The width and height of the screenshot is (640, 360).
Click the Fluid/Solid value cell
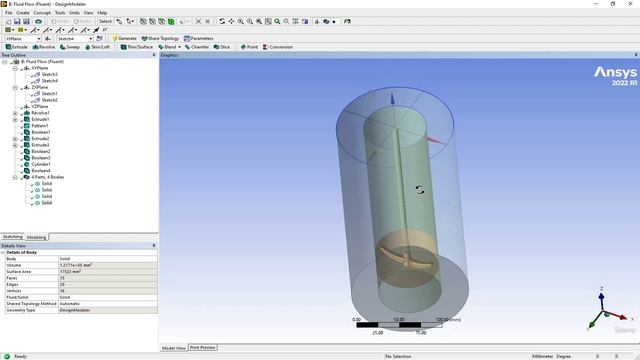[108, 297]
